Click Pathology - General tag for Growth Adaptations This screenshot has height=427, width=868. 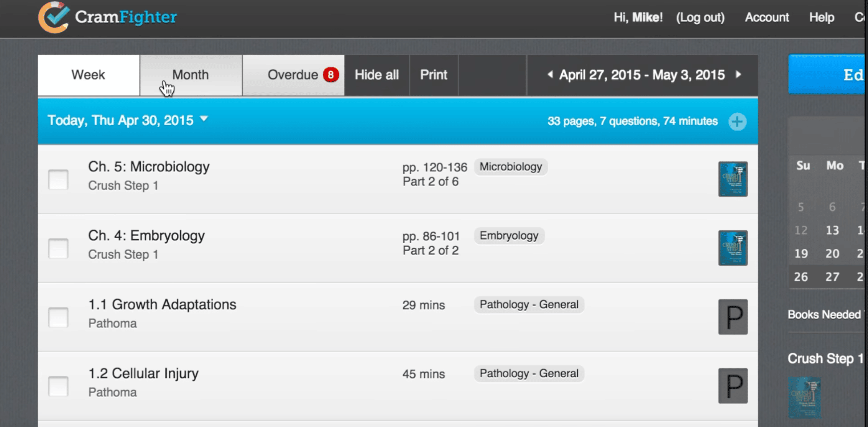pyautogui.click(x=529, y=305)
